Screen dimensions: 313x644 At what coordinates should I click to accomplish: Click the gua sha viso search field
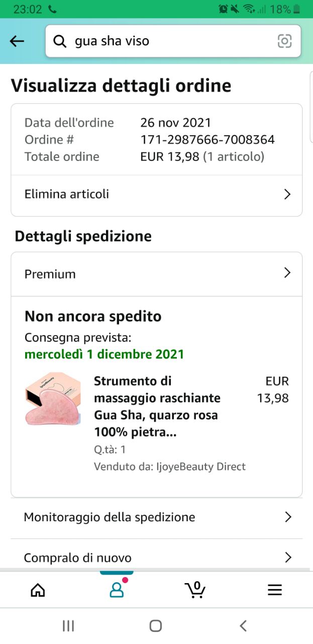click(x=173, y=41)
